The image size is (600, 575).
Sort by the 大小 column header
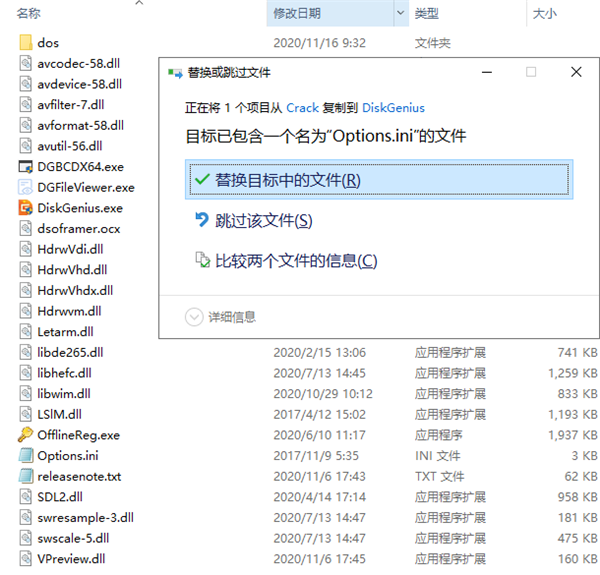tap(545, 13)
